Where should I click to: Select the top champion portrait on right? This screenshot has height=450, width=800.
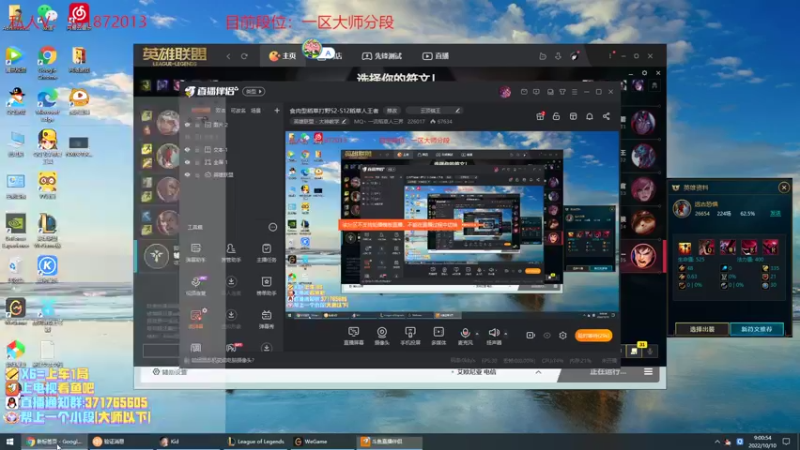click(643, 122)
